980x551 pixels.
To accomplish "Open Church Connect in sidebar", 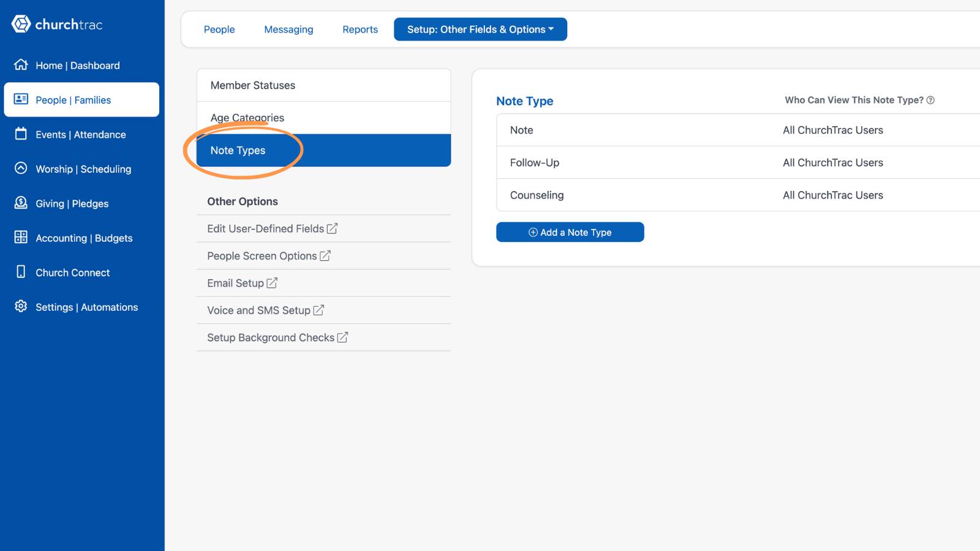I will (x=81, y=273).
